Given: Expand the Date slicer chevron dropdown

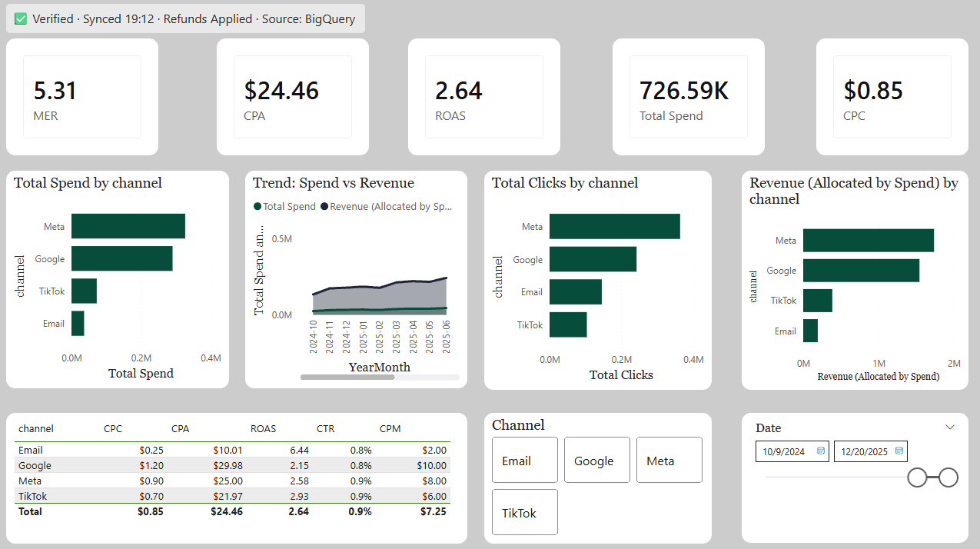Looking at the screenshot, I should click(x=950, y=428).
